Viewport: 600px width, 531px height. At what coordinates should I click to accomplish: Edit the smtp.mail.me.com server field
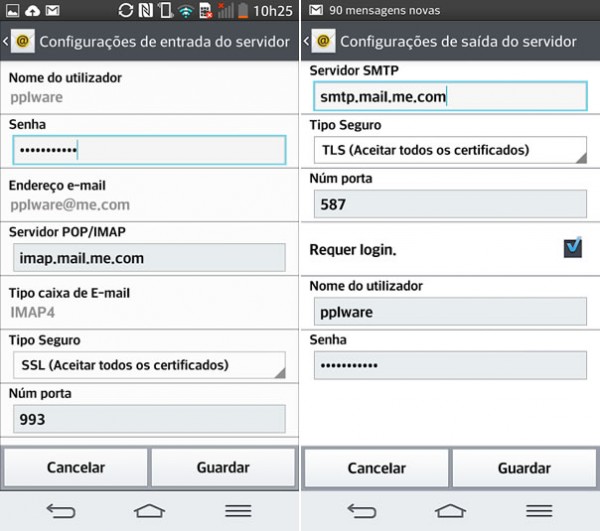pyautogui.click(x=450, y=96)
